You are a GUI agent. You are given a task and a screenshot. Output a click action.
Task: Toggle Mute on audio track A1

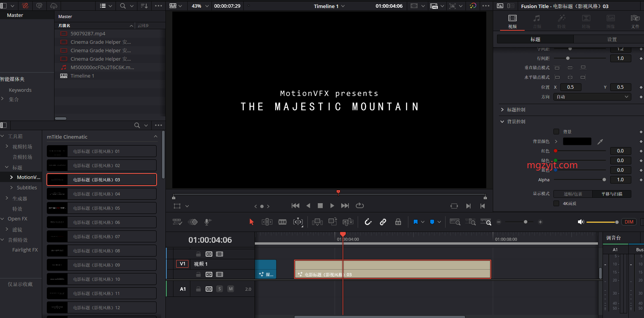click(x=231, y=289)
